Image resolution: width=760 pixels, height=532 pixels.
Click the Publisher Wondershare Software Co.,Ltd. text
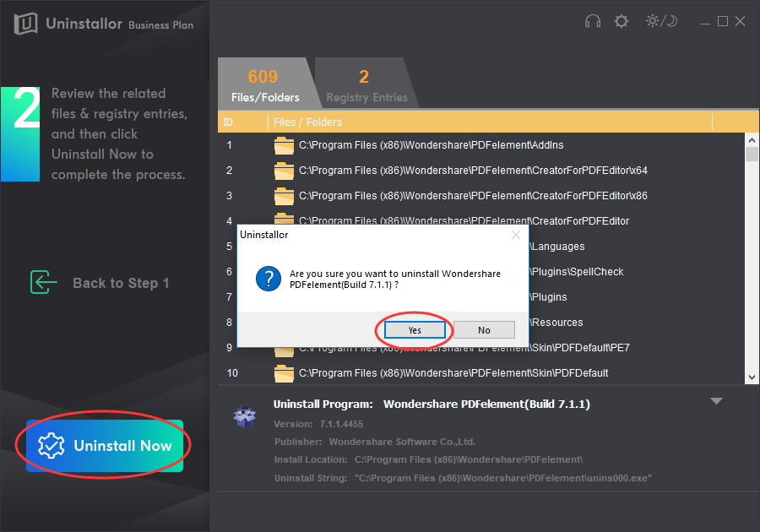[x=375, y=442]
